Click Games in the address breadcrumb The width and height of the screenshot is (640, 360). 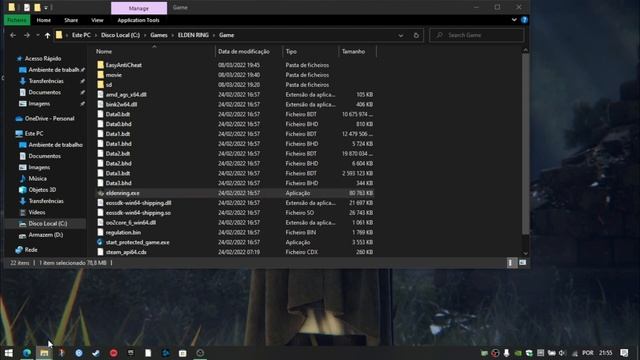pyautogui.click(x=159, y=36)
